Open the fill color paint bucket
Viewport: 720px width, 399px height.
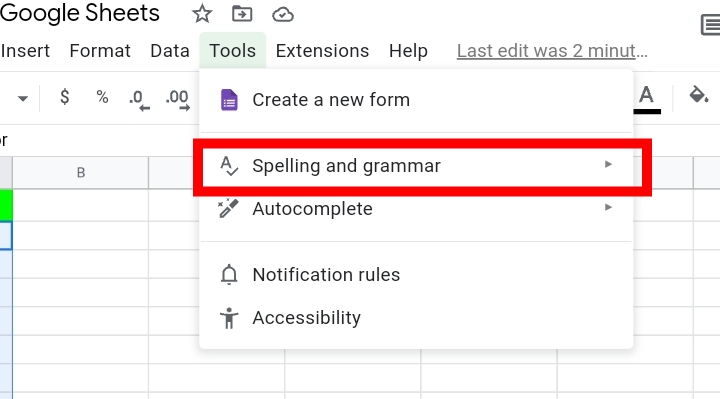(x=698, y=95)
